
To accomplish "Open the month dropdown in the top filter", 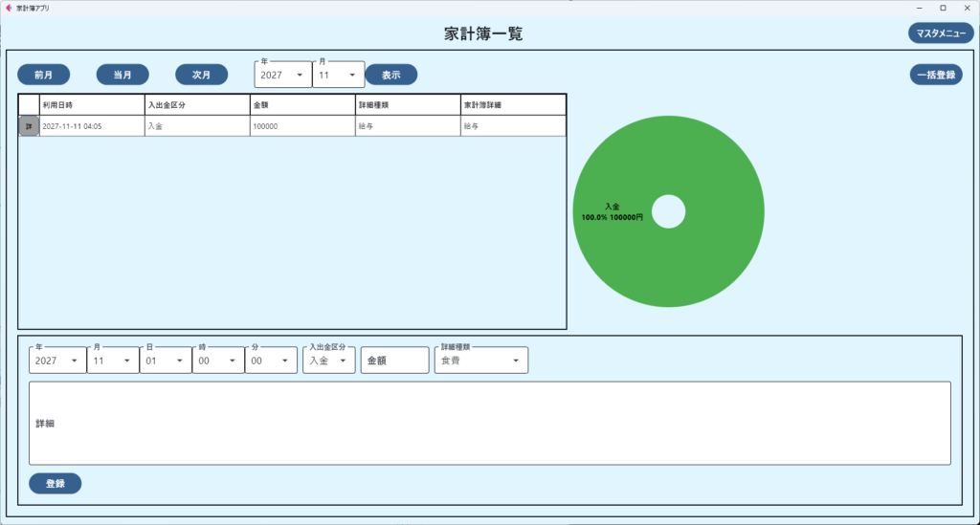I will tap(338, 75).
